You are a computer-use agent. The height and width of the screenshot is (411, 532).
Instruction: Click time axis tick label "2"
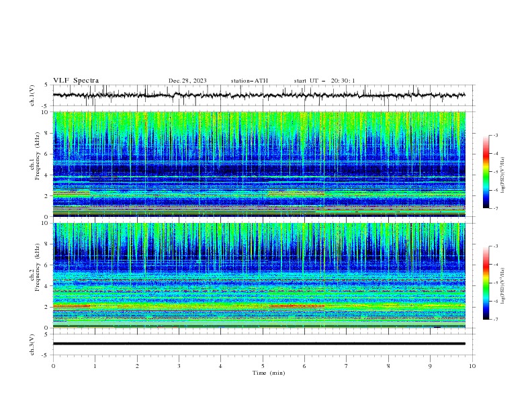137,366
